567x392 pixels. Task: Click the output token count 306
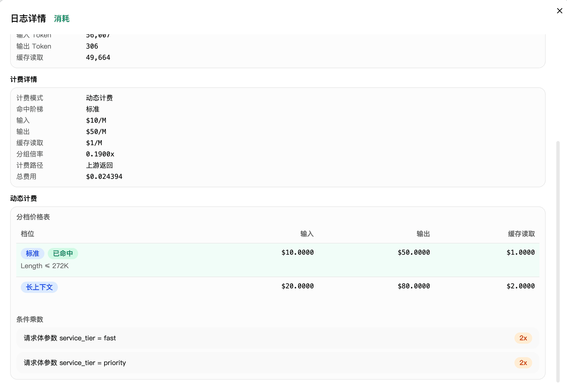click(x=92, y=46)
